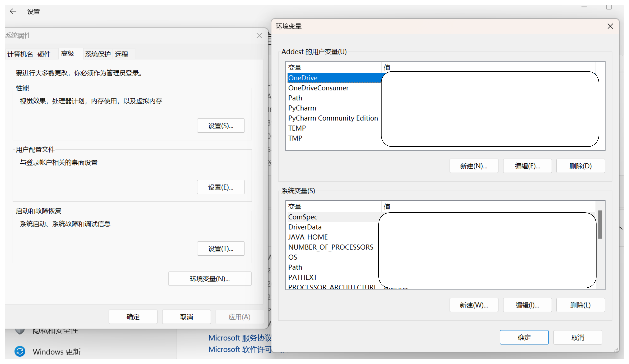Open the Windows 更新 icon in Settings sidebar
This screenshot has height=364, width=629.
tap(20, 351)
